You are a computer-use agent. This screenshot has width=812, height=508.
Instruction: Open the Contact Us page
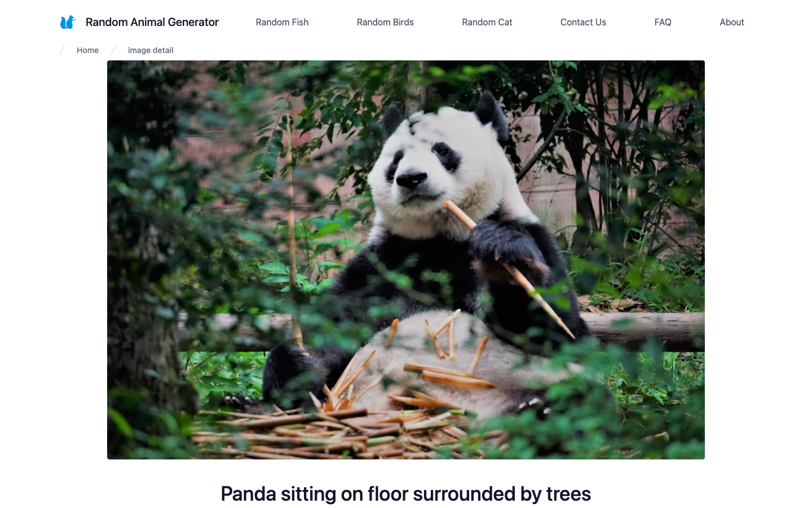click(583, 22)
